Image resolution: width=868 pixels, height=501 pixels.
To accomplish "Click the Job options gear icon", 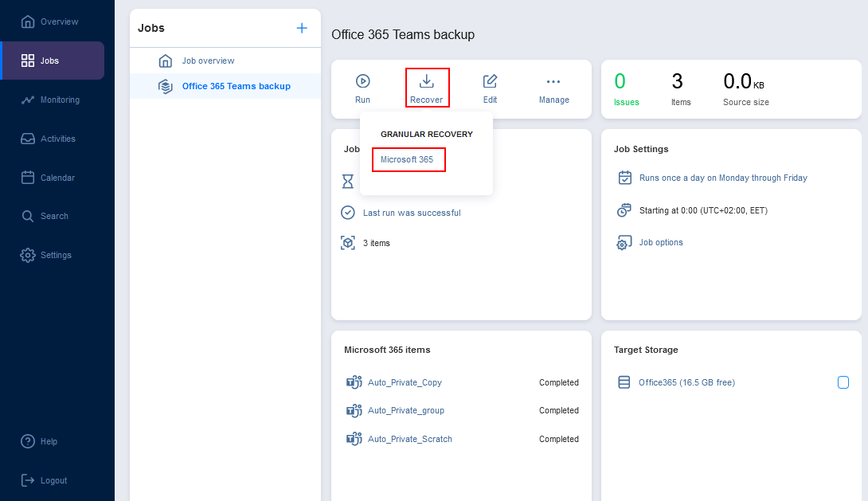I will 624,242.
